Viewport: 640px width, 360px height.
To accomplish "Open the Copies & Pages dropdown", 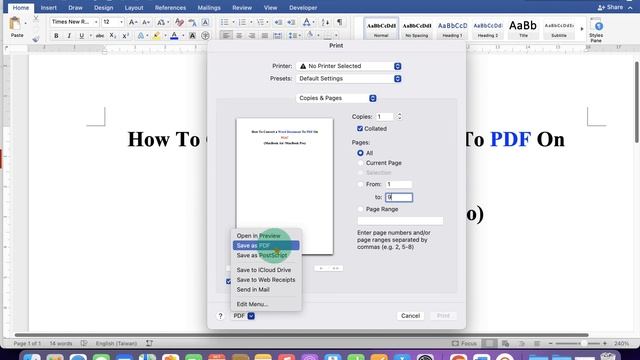I will pyautogui.click(x=336, y=98).
